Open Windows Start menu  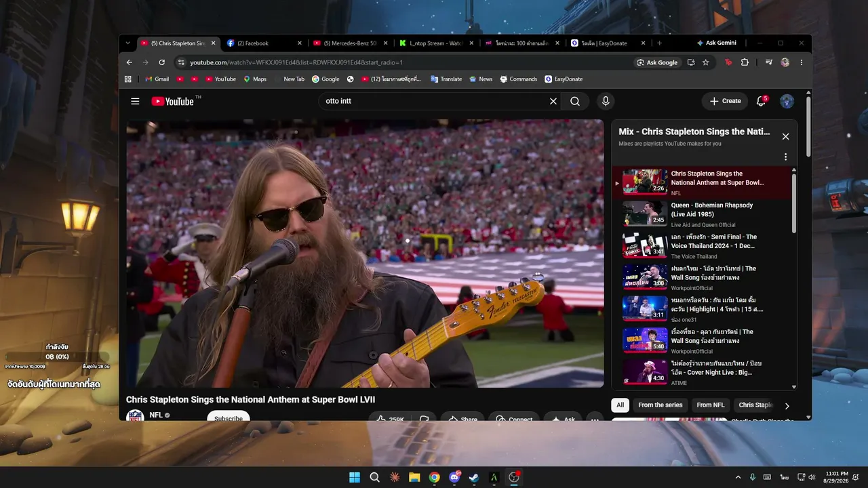(x=355, y=477)
